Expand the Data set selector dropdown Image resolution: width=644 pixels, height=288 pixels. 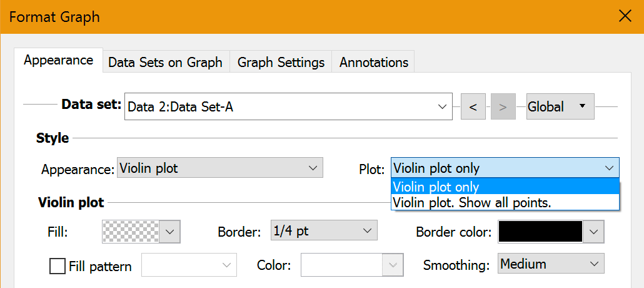443,107
